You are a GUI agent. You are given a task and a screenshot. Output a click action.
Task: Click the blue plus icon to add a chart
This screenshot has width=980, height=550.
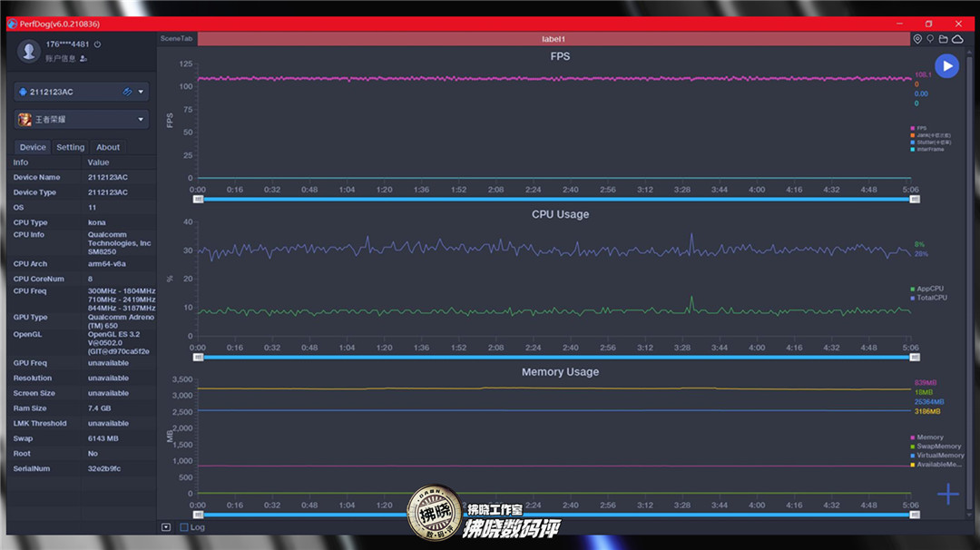click(x=948, y=494)
